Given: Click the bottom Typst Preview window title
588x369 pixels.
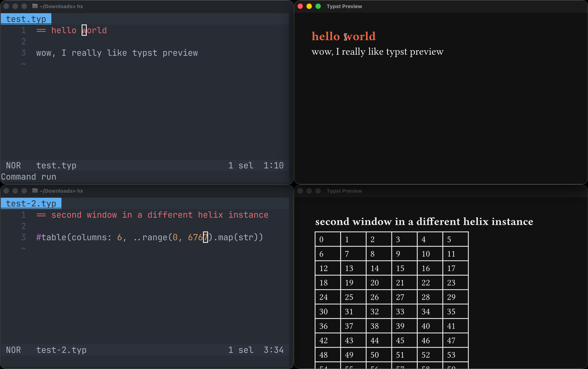Looking at the screenshot, I should coord(344,191).
